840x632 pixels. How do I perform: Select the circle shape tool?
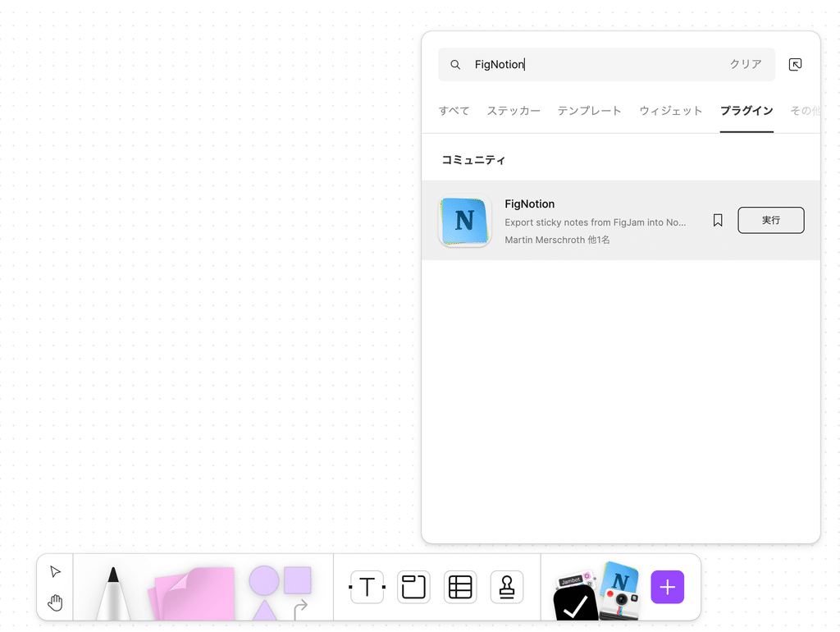point(264,580)
